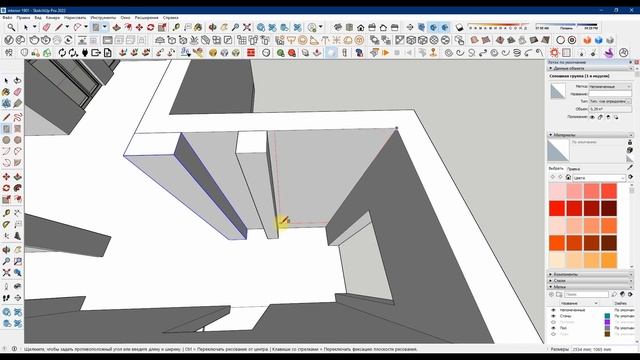Activate Zoom Extents in top toolbar
Viewport: 640px width, 360px height.
tap(247, 27)
